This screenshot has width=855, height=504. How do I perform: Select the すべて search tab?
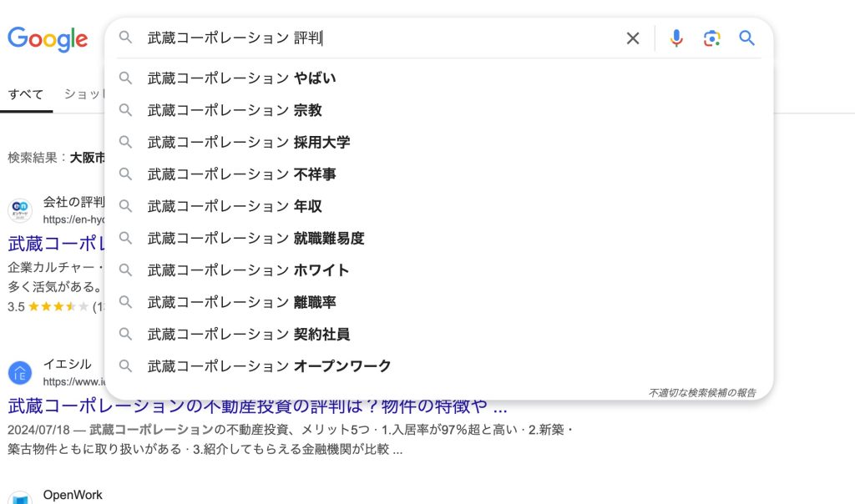(26, 94)
